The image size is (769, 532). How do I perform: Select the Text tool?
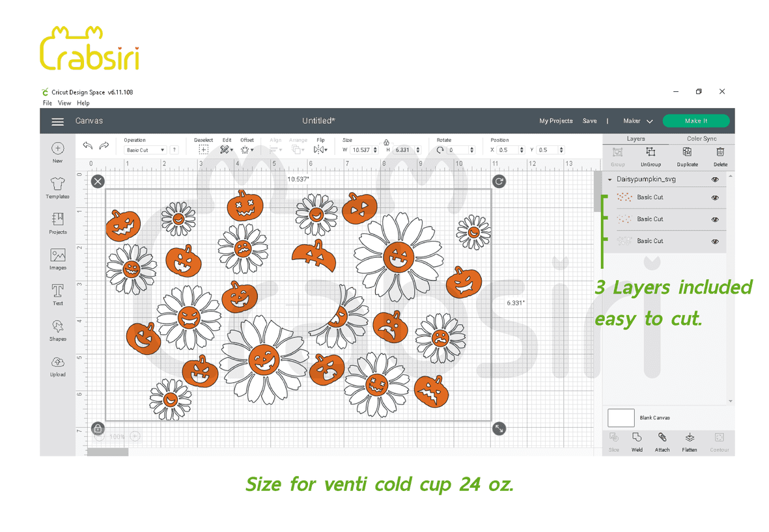(x=57, y=294)
